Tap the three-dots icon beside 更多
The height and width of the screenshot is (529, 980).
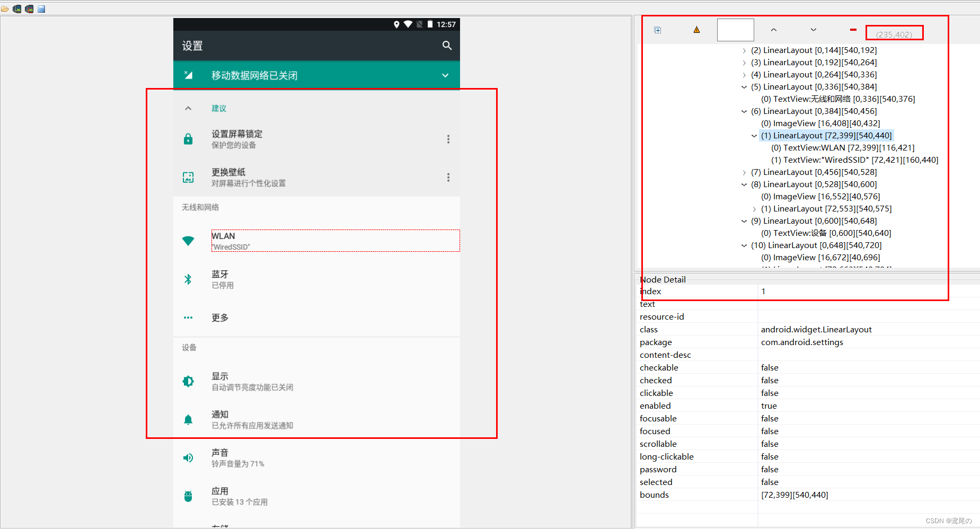[188, 318]
